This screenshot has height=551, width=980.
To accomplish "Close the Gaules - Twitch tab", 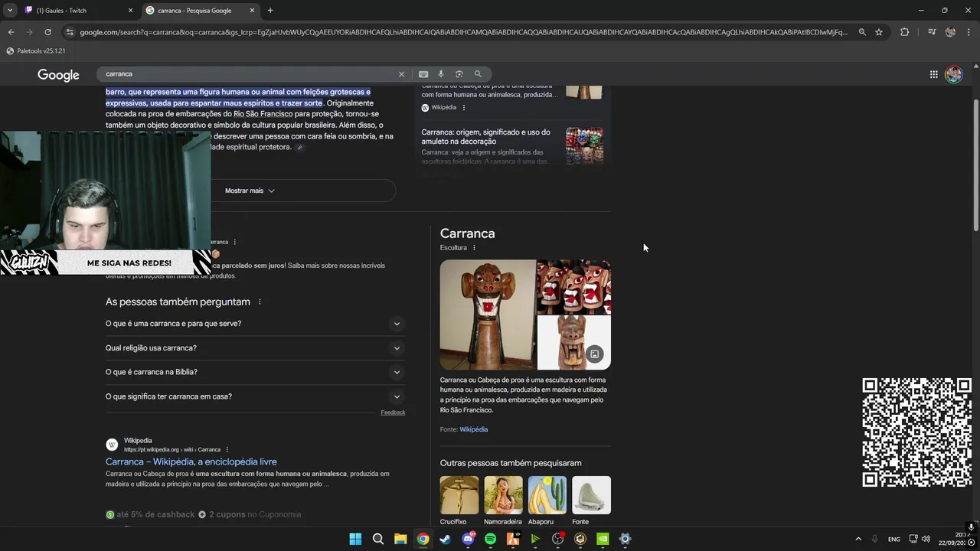I will tap(130, 11).
